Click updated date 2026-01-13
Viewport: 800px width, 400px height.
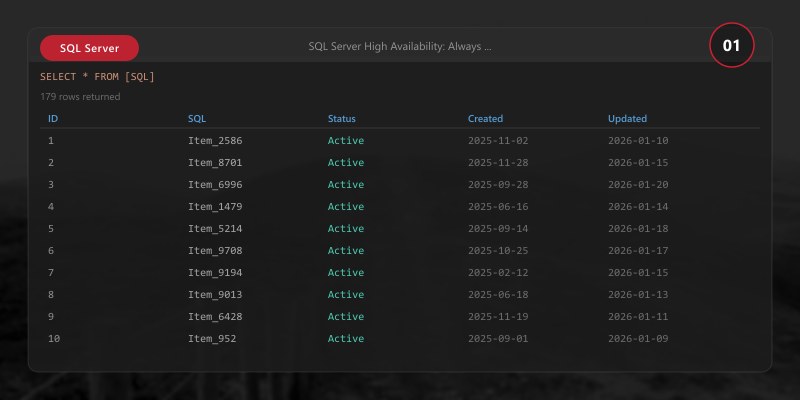638,294
